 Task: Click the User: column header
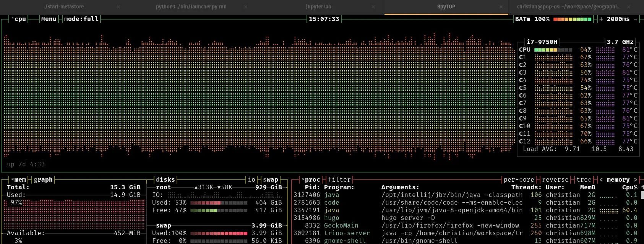pos(555,187)
